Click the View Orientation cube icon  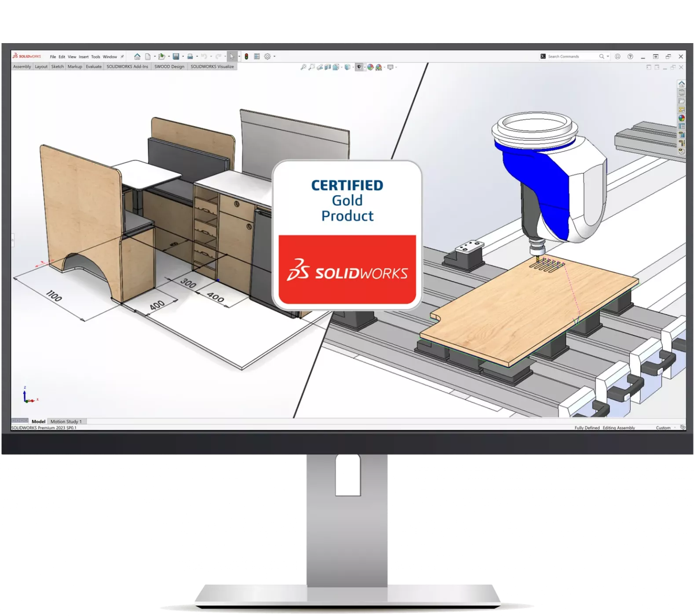pos(336,67)
